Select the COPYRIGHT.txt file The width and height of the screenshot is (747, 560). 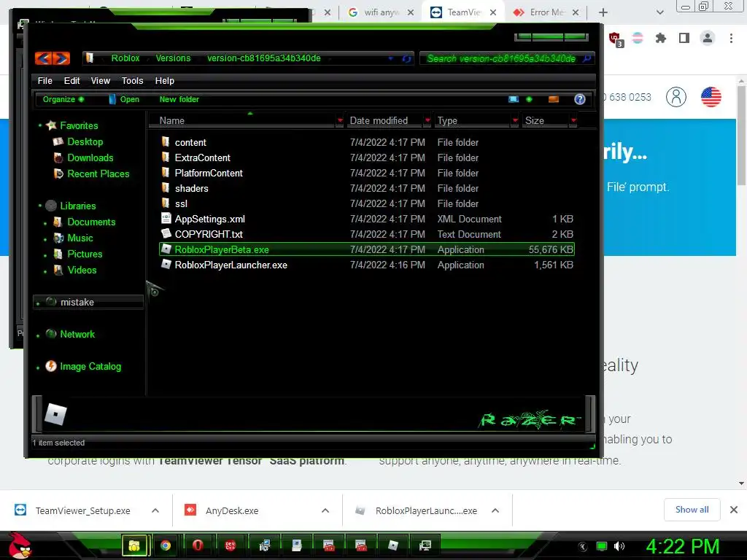click(209, 234)
